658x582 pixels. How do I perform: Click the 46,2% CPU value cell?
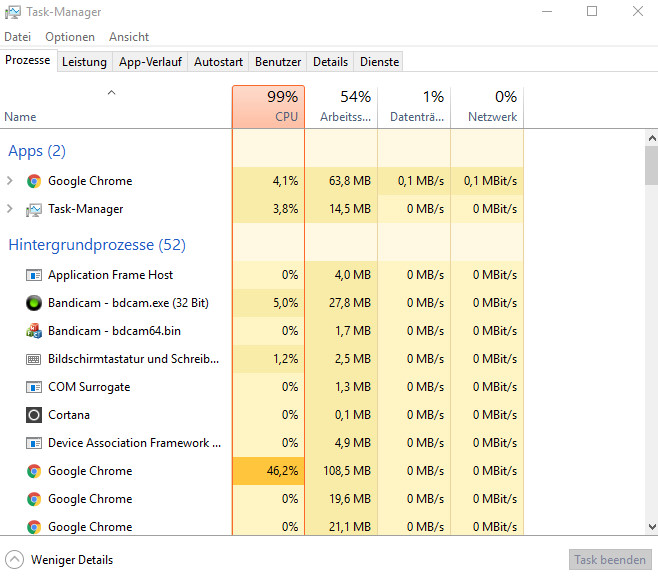(x=268, y=471)
